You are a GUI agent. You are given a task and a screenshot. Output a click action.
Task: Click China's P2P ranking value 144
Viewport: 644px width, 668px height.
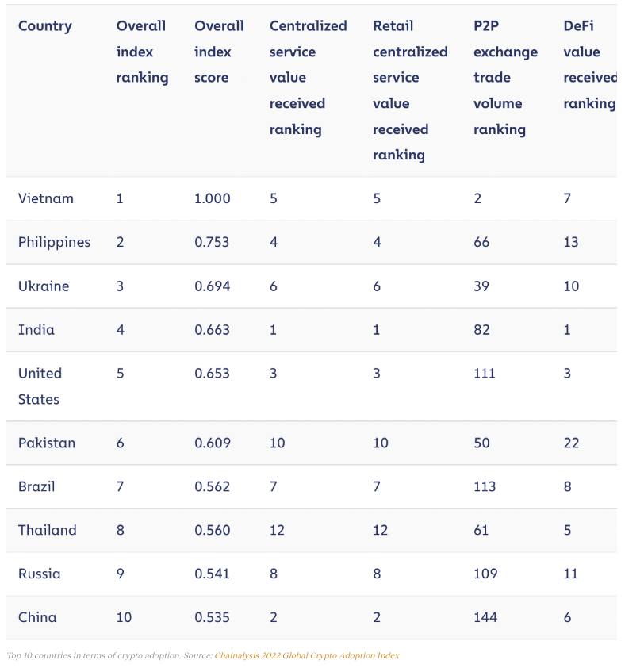pyautogui.click(x=485, y=617)
